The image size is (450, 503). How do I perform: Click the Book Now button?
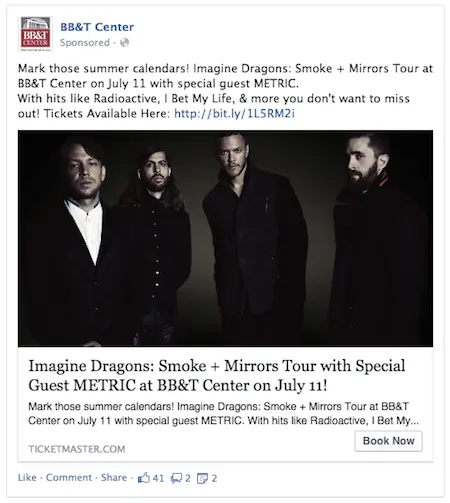pos(388,441)
